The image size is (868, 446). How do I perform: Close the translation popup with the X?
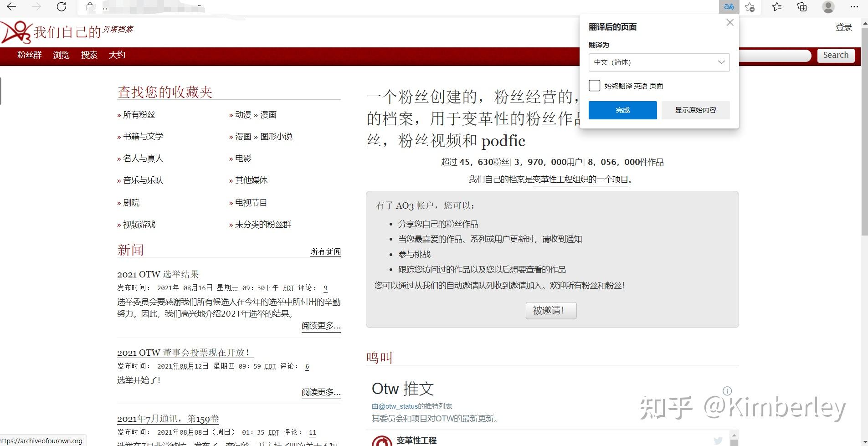point(730,23)
